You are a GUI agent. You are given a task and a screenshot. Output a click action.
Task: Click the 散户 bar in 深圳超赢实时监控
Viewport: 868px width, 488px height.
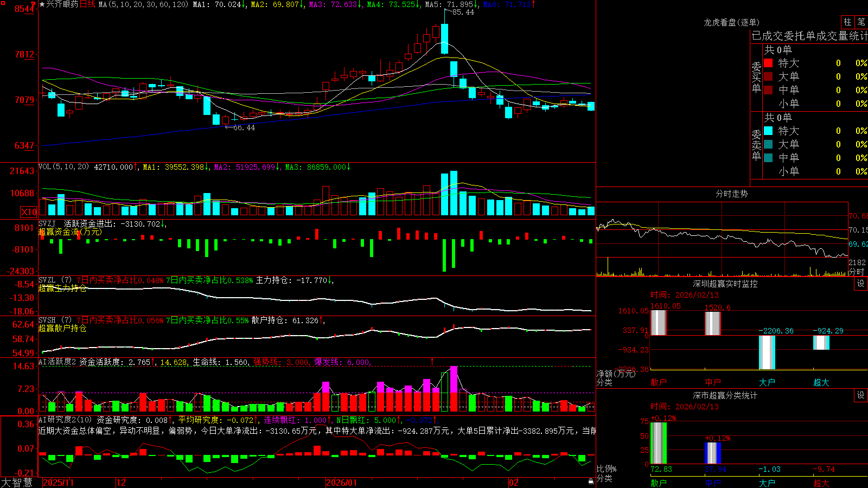click(x=658, y=323)
